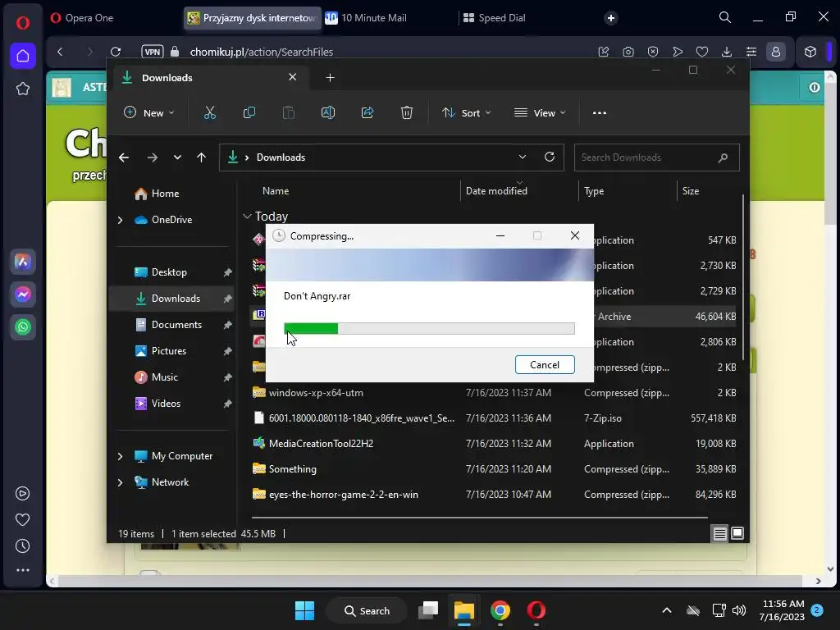Select Music in navigation pane
Viewport: 840px width, 630px height.
click(164, 377)
